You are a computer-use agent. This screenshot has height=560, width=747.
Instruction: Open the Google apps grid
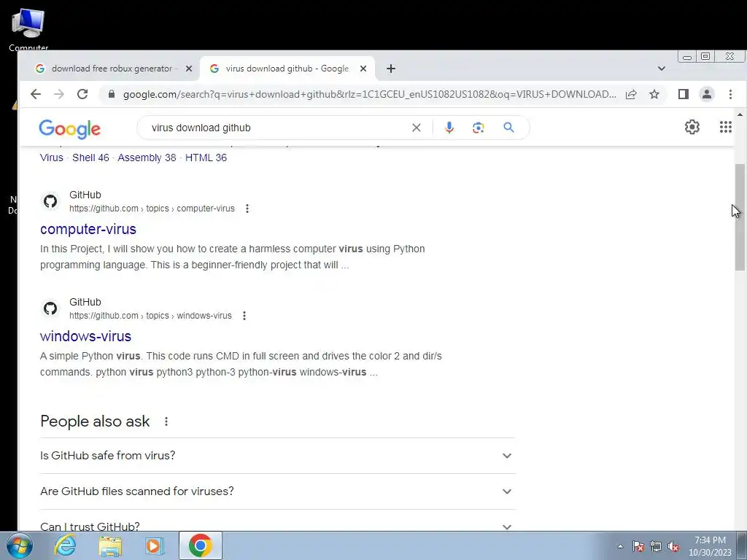tap(726, 127)
